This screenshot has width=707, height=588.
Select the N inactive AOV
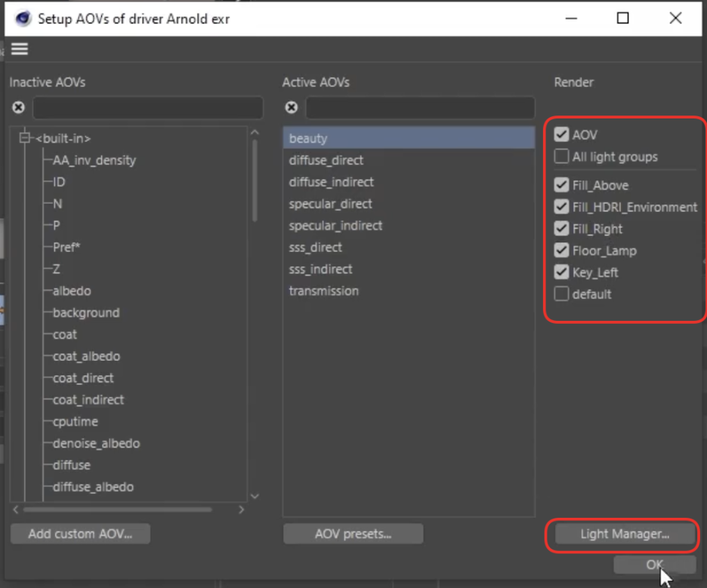click(x=57, y=204)
